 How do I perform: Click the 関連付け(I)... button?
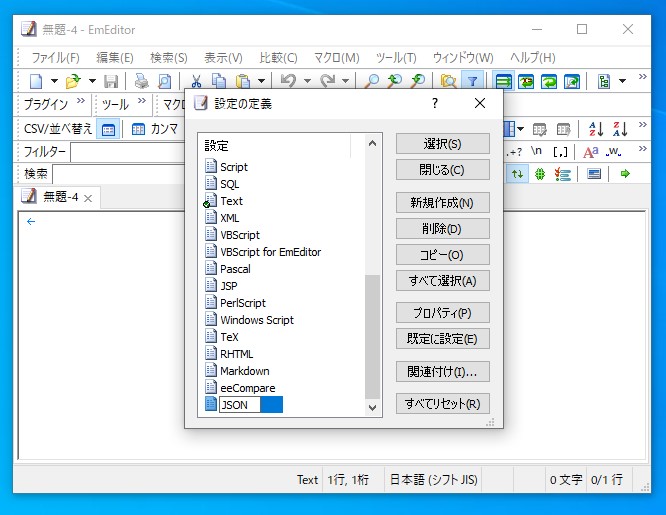[443, 371]
